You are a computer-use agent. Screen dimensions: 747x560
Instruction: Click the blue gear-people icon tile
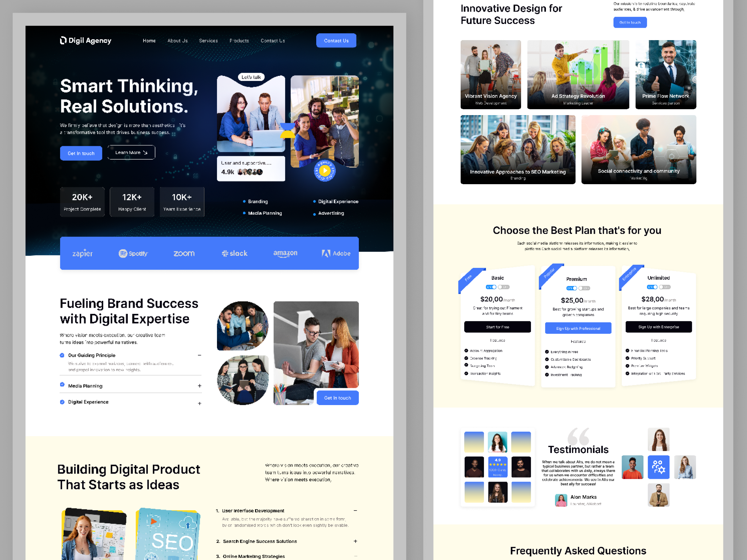point(658,467)
